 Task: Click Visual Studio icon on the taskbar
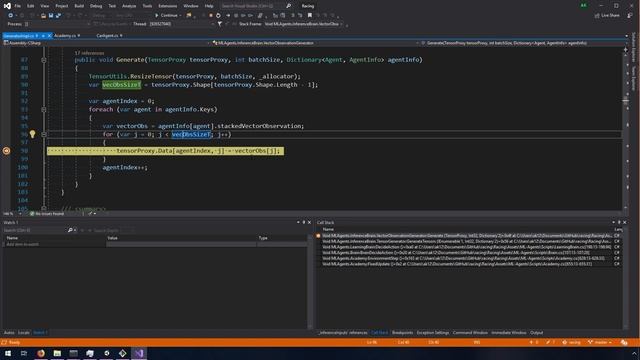point(139,353)
